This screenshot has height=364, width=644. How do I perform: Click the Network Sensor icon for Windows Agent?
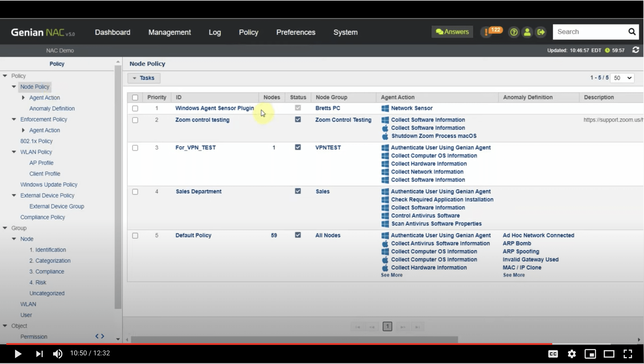point(384,108)
